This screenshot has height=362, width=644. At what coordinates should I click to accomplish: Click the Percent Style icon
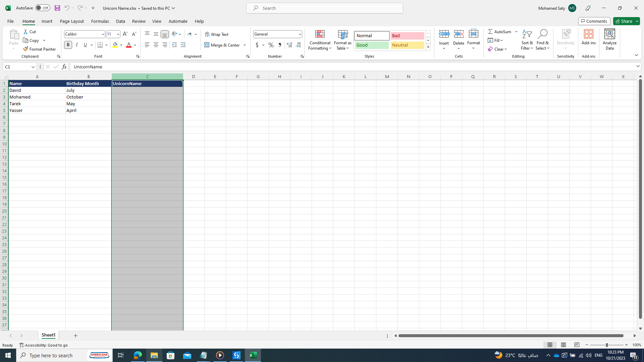click(x=271, y=45)
